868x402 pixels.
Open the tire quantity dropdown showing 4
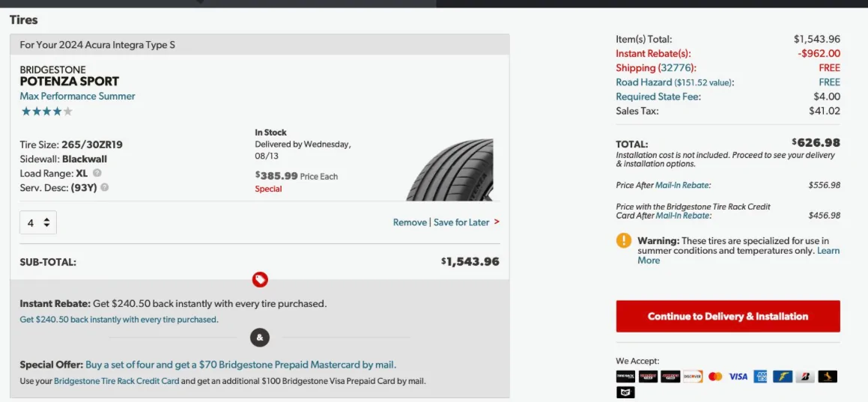[38, 222]
